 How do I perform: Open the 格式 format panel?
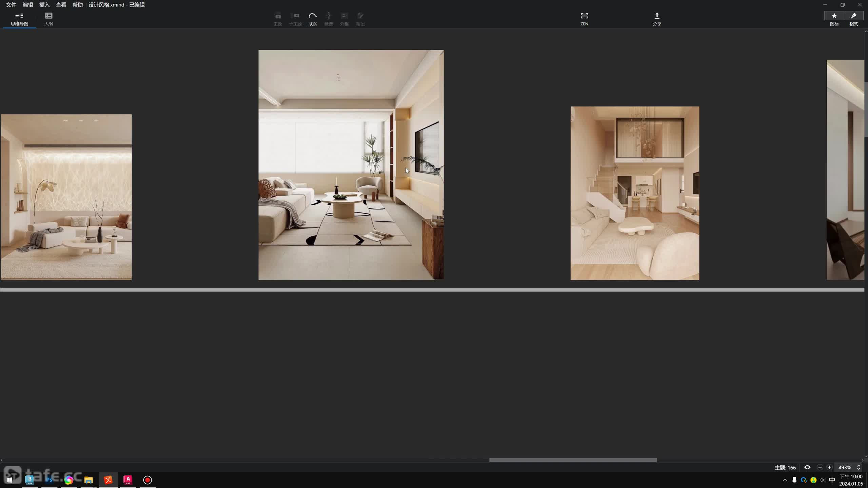pyautogui.click(x=854, y=19)
